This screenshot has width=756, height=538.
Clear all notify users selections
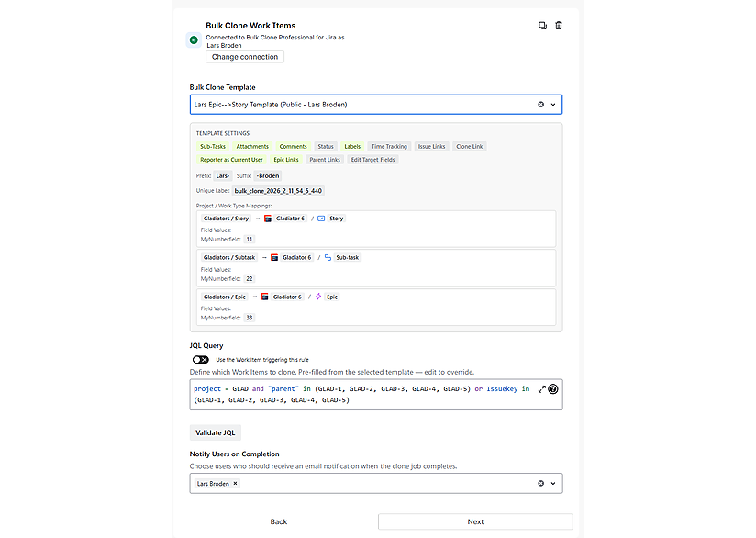click(541, 483)
